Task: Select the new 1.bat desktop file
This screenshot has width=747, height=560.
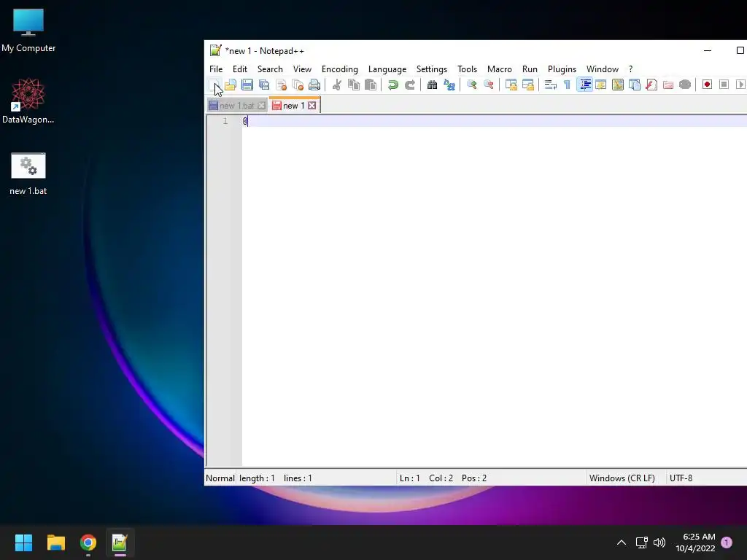Action: click(28, 174)
